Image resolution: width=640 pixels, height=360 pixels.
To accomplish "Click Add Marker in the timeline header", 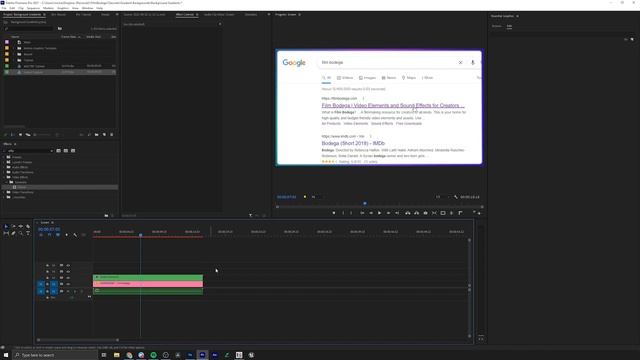I will pyautogui.click(x=67, y=235).
